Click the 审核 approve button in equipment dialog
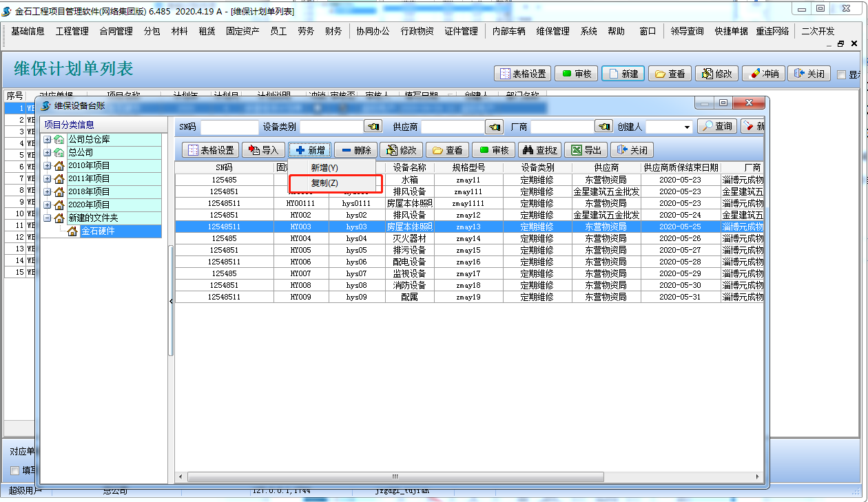Screen dimensions: 868x502 point(493,150)
